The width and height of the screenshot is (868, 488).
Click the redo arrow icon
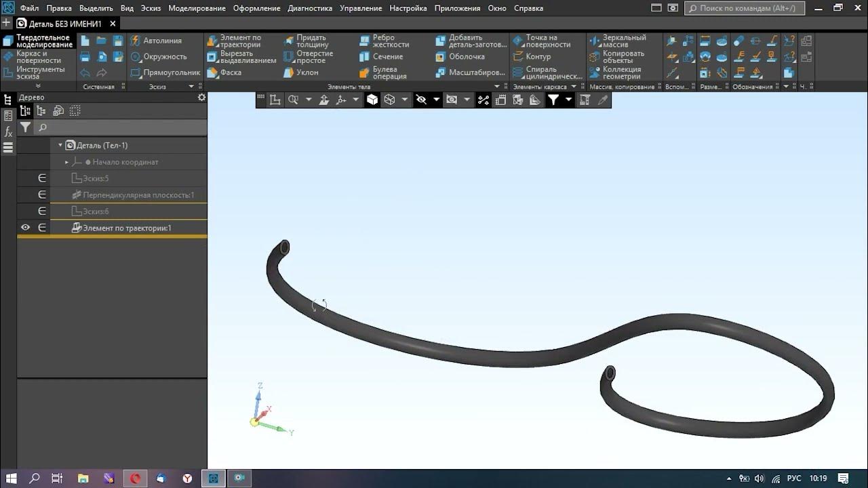pos(102,73)
